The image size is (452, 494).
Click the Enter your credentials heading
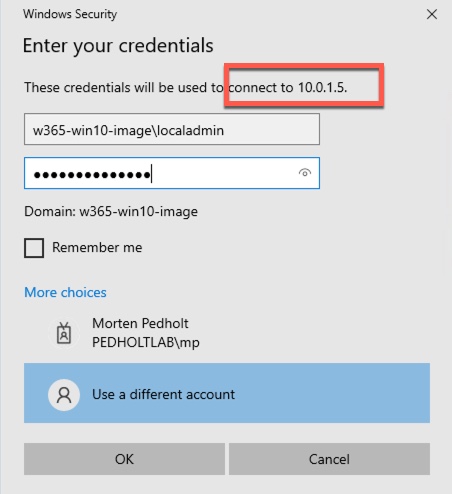click(x=118, y=46)
